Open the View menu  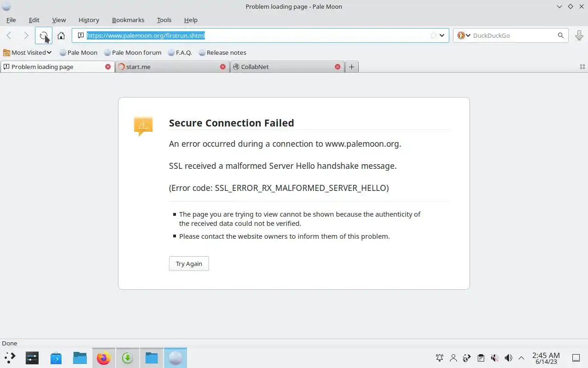click(x=59, y=20)
